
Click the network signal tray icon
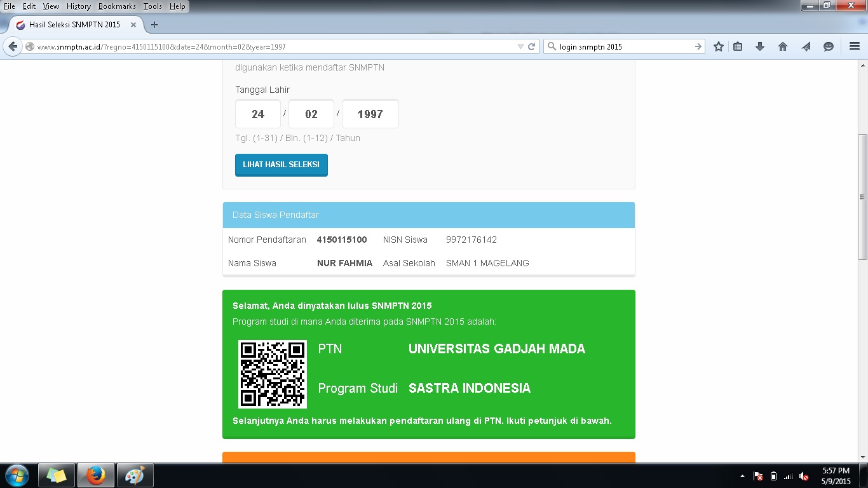click(789, 476)
